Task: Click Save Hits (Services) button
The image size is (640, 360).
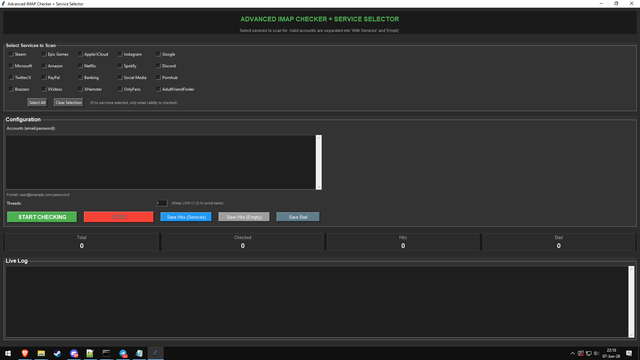Action: (x=186, y=217)
